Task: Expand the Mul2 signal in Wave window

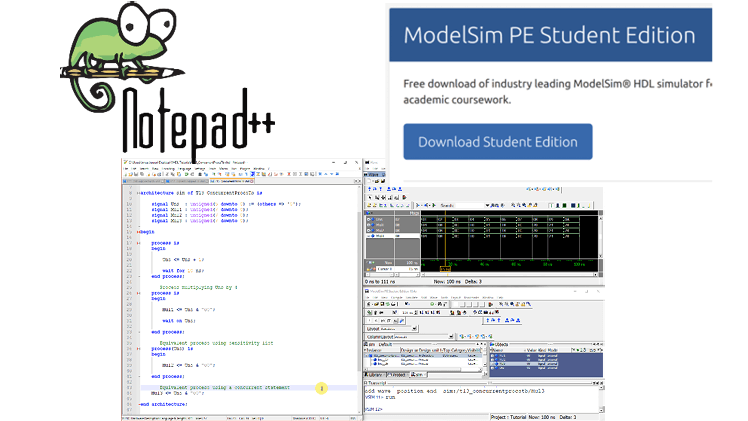Action: (x=368, y=230)
